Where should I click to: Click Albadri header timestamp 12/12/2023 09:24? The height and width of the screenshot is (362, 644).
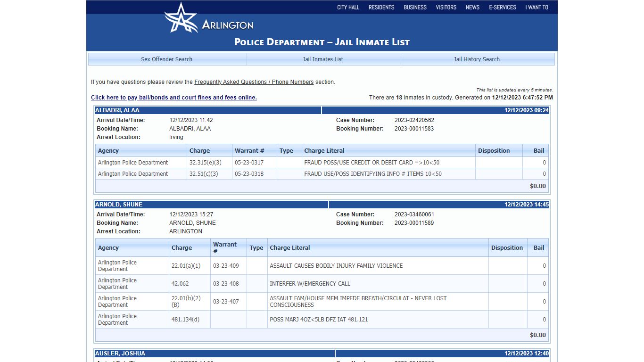tap(527, 110)
